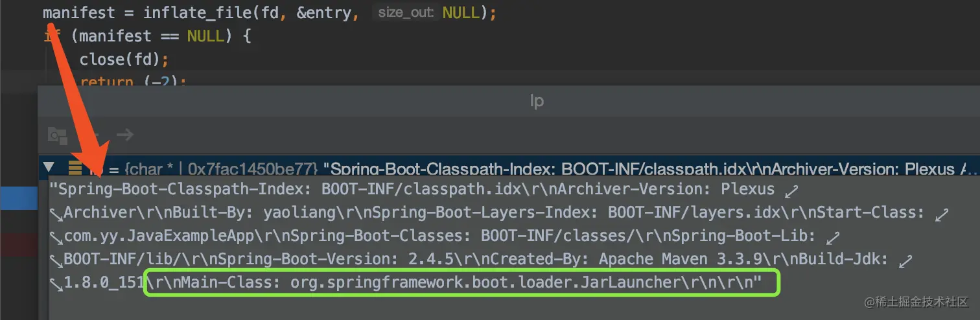Click the '&entry' argument in code
Viewport: 980px width, 320px height.
coord(324,13)
